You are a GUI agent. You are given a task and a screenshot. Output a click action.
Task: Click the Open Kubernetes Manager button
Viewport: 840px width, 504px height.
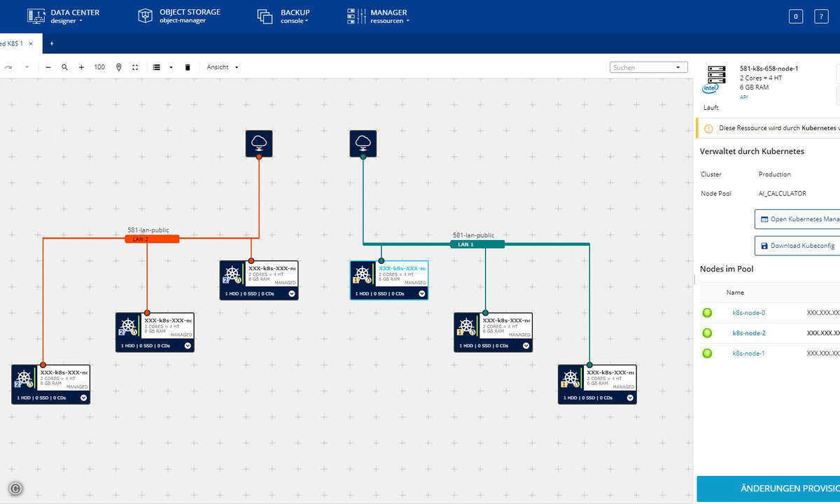coord(797,219)
